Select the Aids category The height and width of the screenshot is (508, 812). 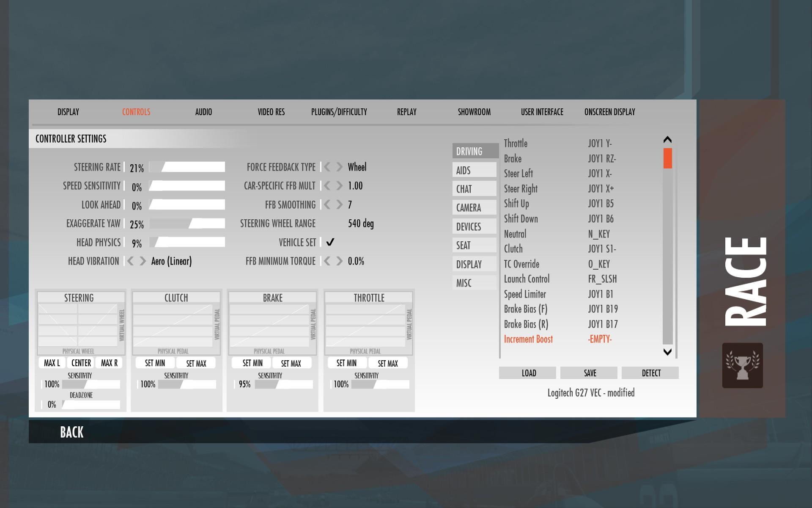[x=474, y=170]
